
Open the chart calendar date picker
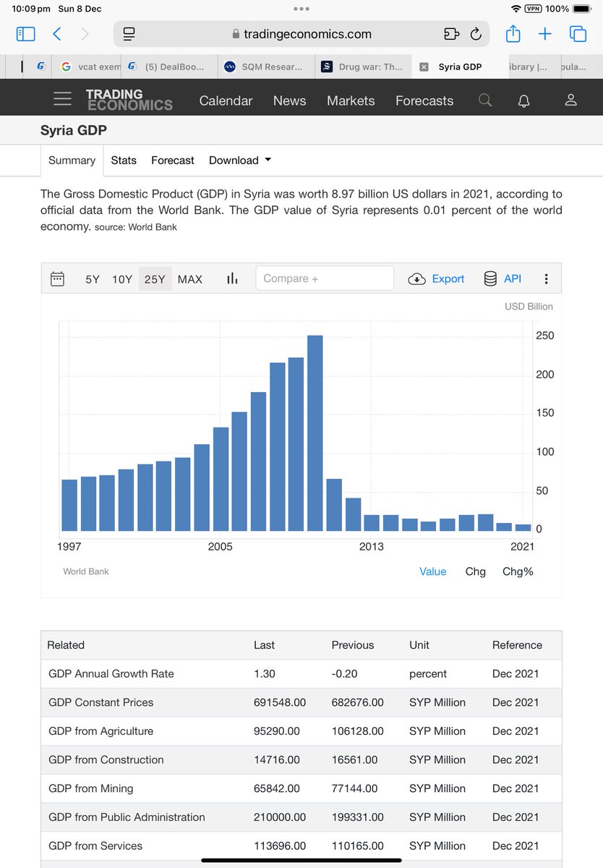tap(57, 278)
